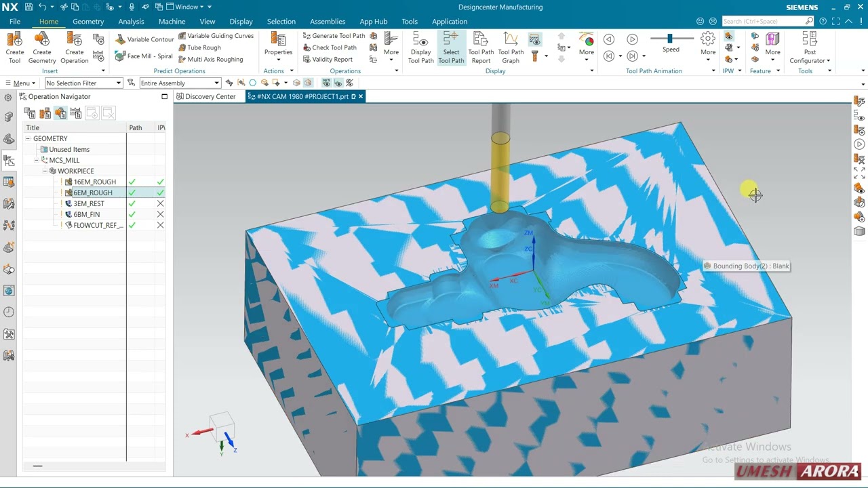This screenshot has height=488, width=868.
Task: Click 6EM_ROUGH path checkmark
Action: (132, 192)
